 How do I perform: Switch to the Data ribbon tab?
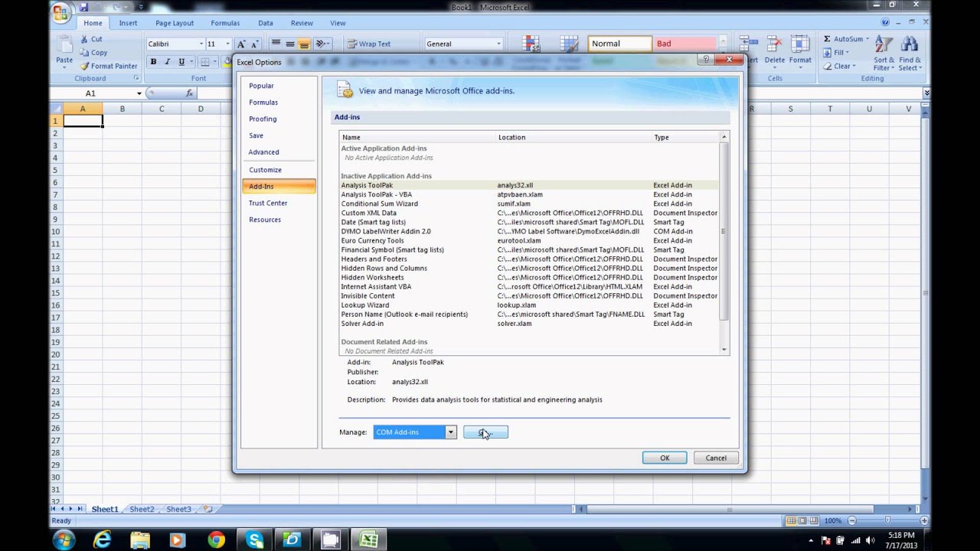[266, 23]
